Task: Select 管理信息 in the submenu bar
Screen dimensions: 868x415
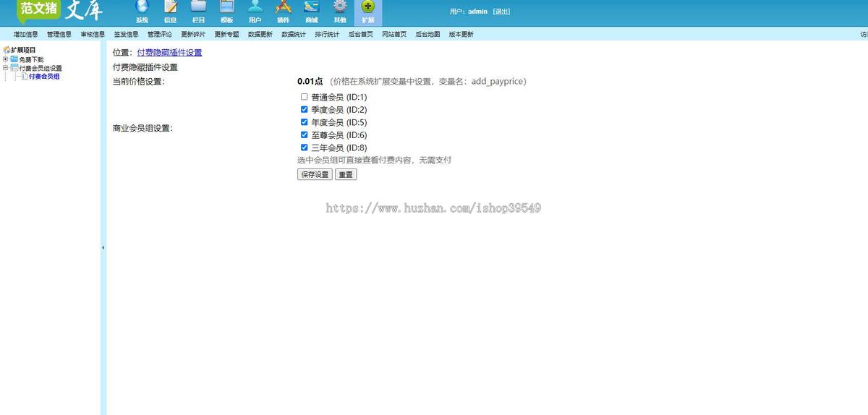Action: pos(59,34)
